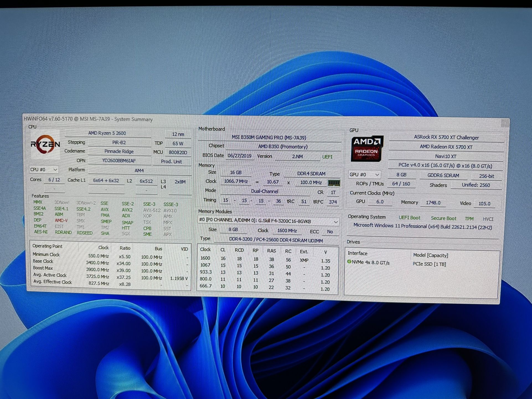The width and height of the screenshot is (532, 399).
Task: Click the AVX2 feature flag
Action: (127, 210)
